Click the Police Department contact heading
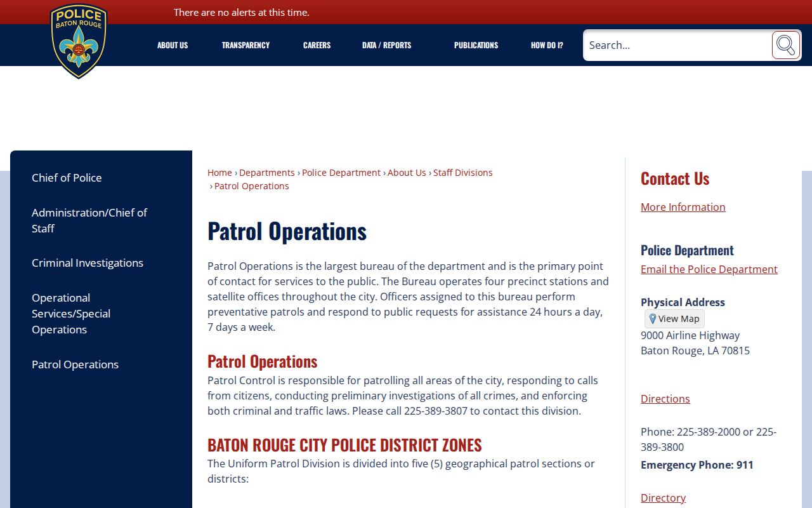 [687, 250]
